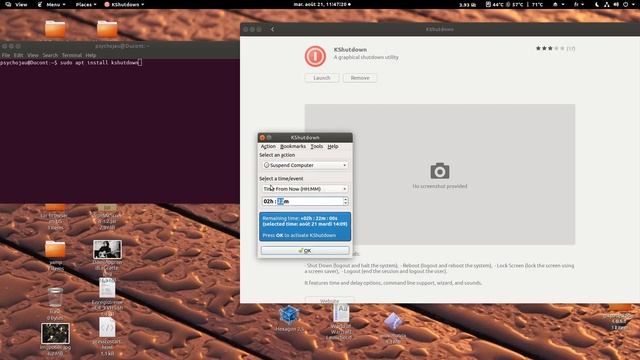
Task: Open the Time From Now (HH:MM) dropdown
Action: 305,189
